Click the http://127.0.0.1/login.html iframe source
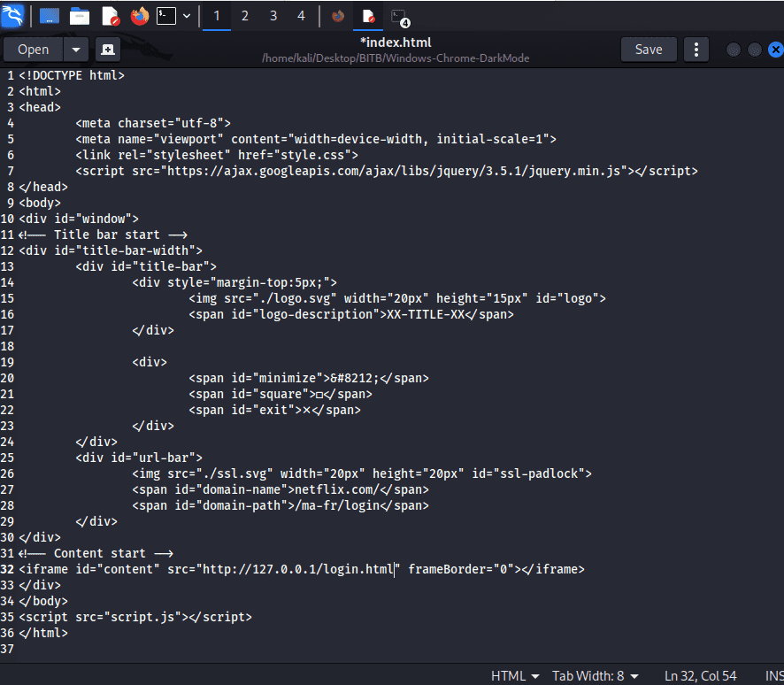This screenshot has width=784, height=685. 298,569
